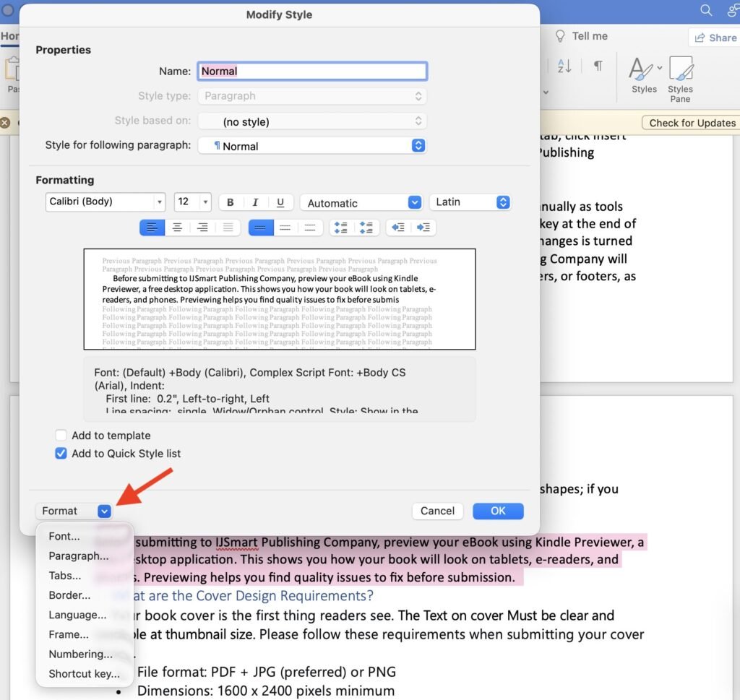Set double line spacing icon
Image resolution: width=740 pixels, height=700 pixels.
(310, 228)
